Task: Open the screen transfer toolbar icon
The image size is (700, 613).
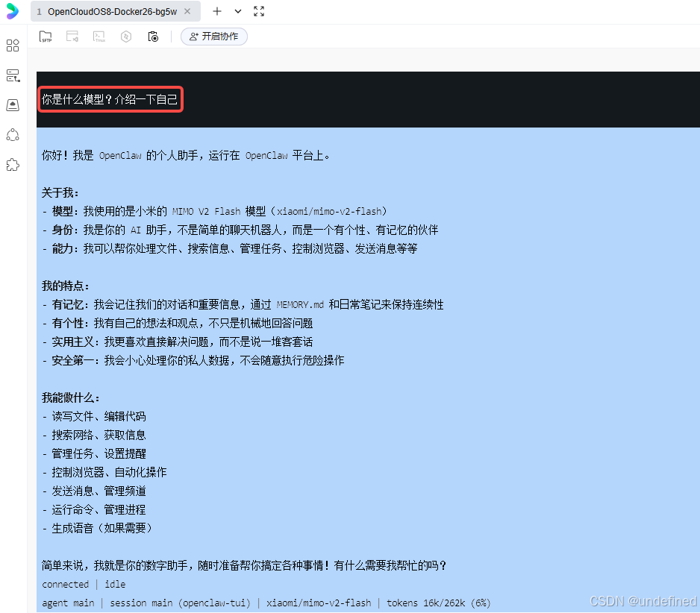Action: coord(72,37)
